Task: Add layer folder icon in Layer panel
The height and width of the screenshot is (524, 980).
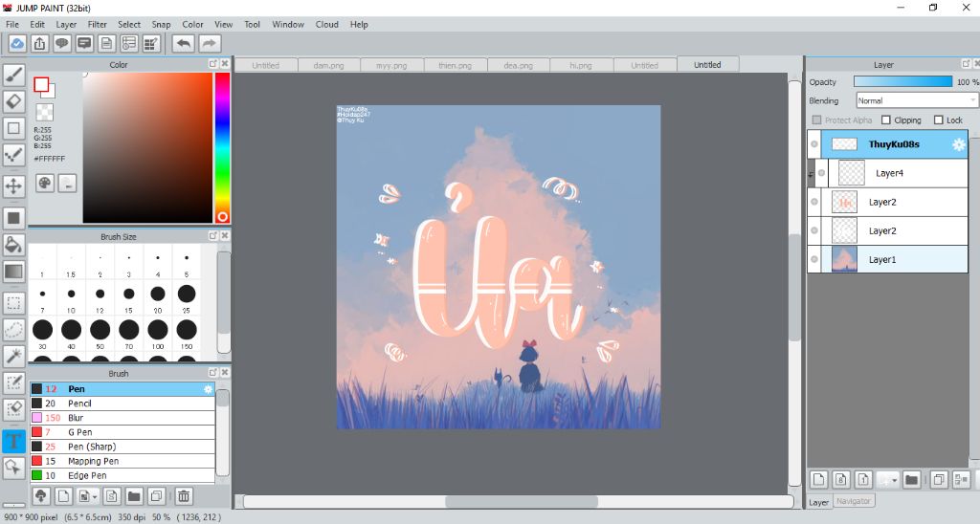Action: [x=911, y=480]
